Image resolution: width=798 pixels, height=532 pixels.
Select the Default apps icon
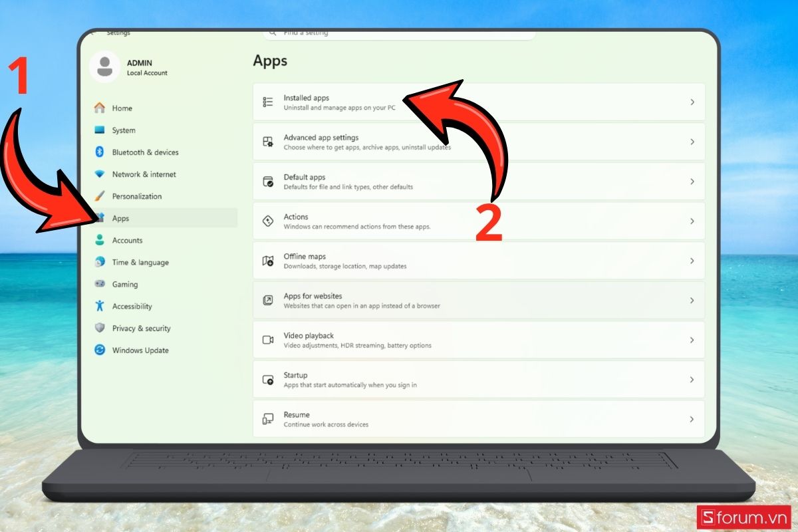coord(268,182)
